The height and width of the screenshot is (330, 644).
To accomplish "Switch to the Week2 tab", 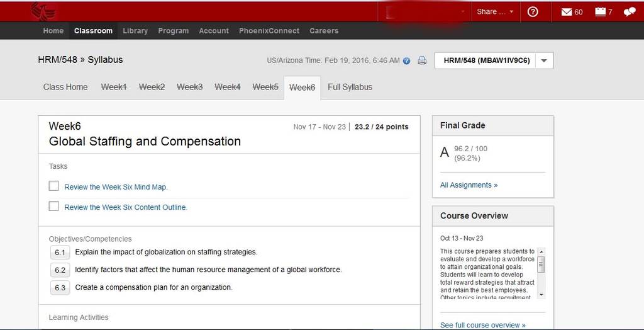I will tap(152, 87).
